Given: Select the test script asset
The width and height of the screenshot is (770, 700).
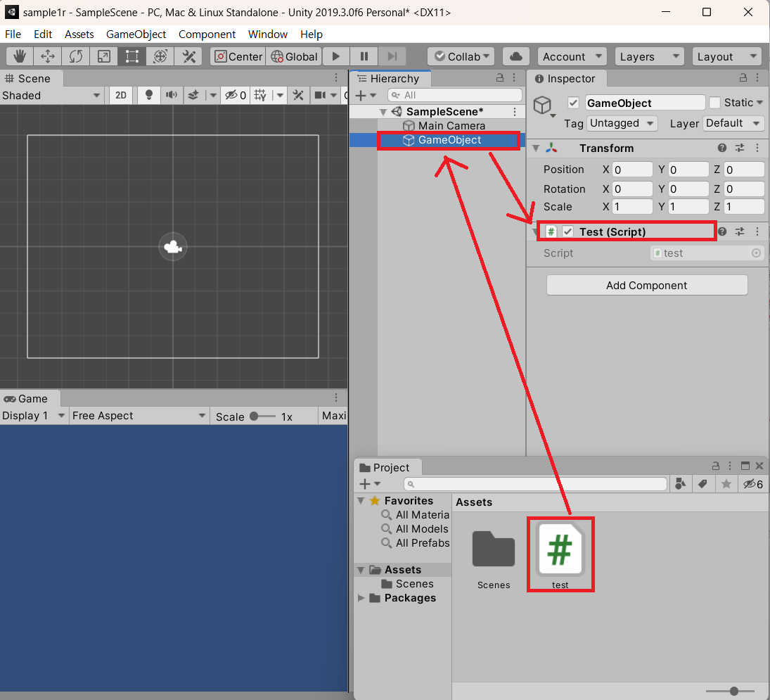Looking at the screenshot, I should (x=560, y=556).
